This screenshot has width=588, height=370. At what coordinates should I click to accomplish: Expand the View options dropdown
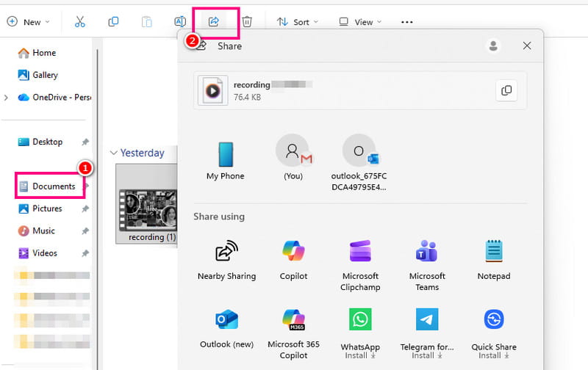359,22
